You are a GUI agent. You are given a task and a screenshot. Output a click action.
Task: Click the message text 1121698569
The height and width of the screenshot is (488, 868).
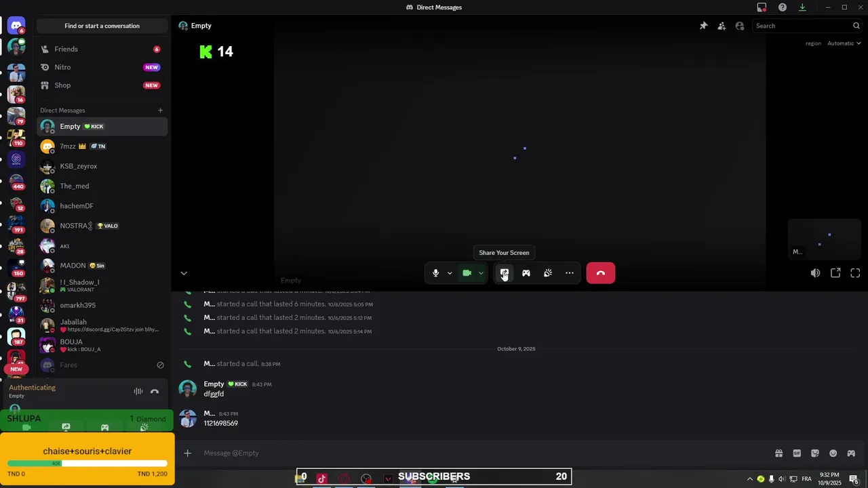point(220,423)
